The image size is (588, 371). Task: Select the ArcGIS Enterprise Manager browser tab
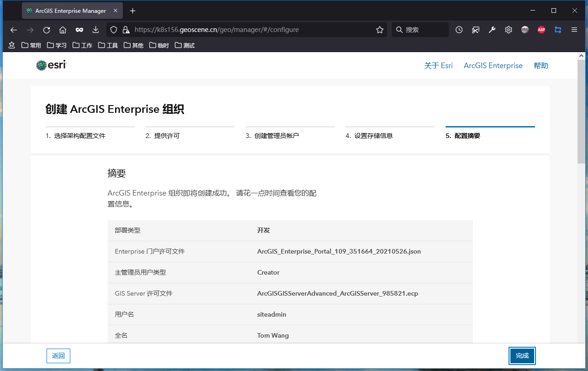72,11
